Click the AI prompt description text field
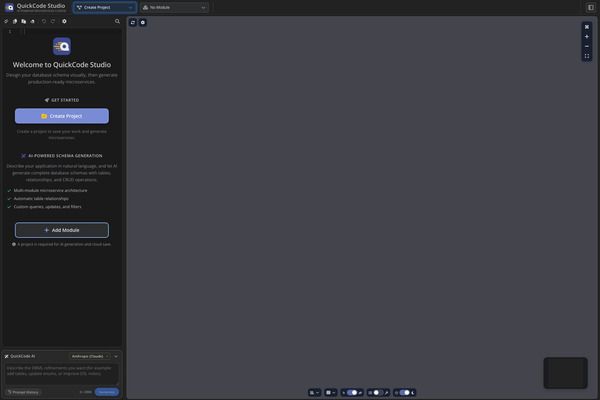600x400 pixels. tap(62, 374)
